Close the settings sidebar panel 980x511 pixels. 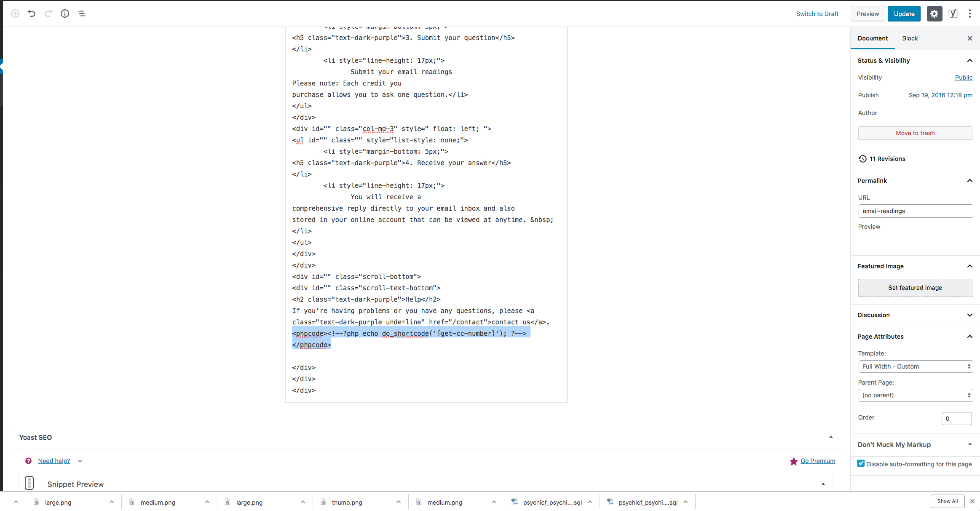pos(970,38)
